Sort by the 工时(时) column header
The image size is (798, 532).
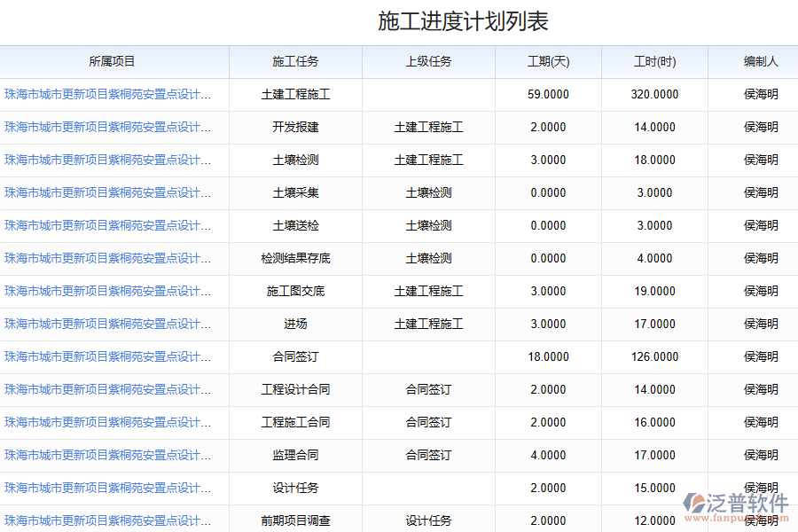click(x=654, y=62)
